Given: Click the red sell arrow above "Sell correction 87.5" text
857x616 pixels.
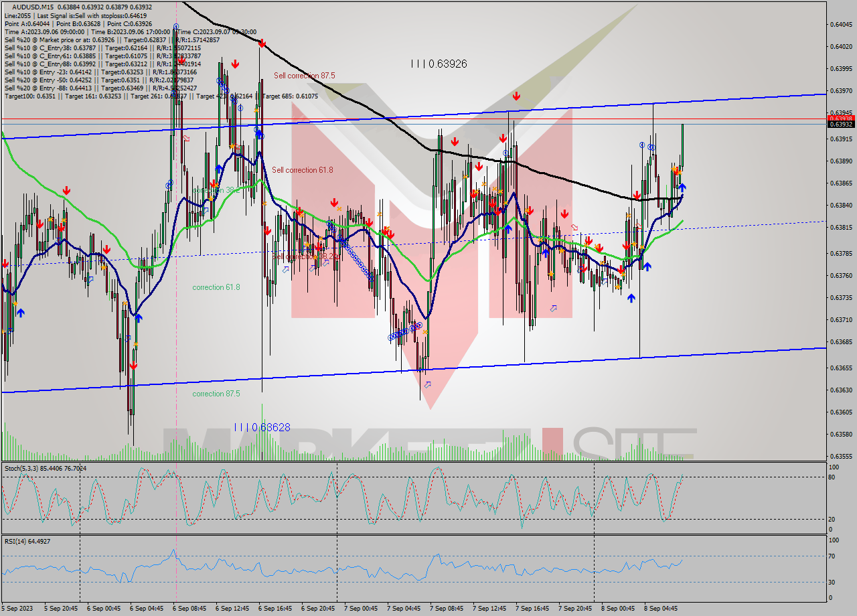Looking at the screenshot, I should tap(261, 43).
